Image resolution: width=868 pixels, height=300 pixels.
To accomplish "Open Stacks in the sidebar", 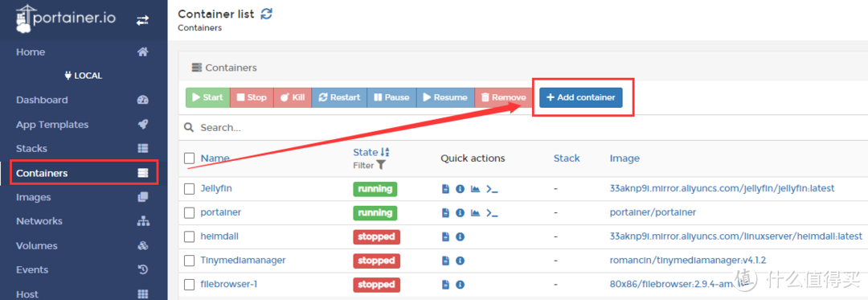I will click(84, 148).
